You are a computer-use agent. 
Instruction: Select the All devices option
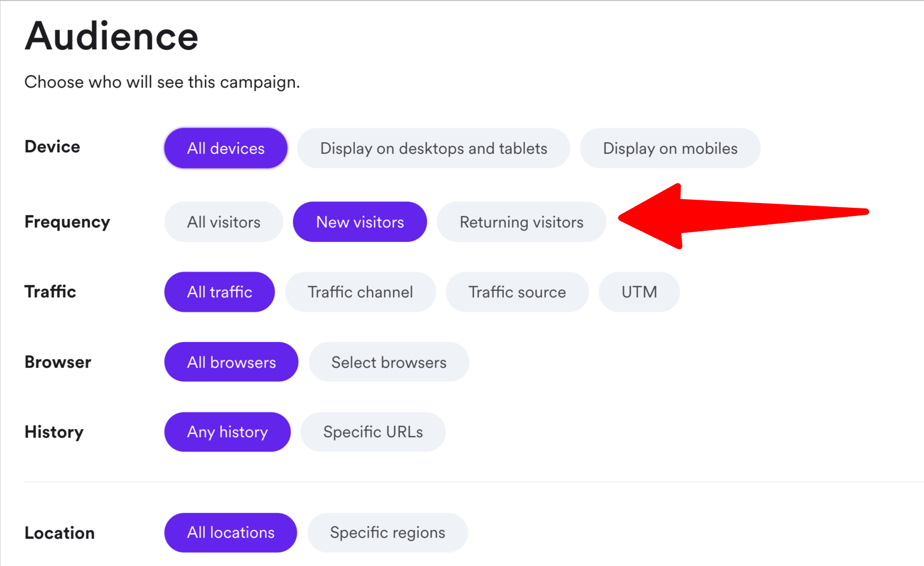coord(226,148)
